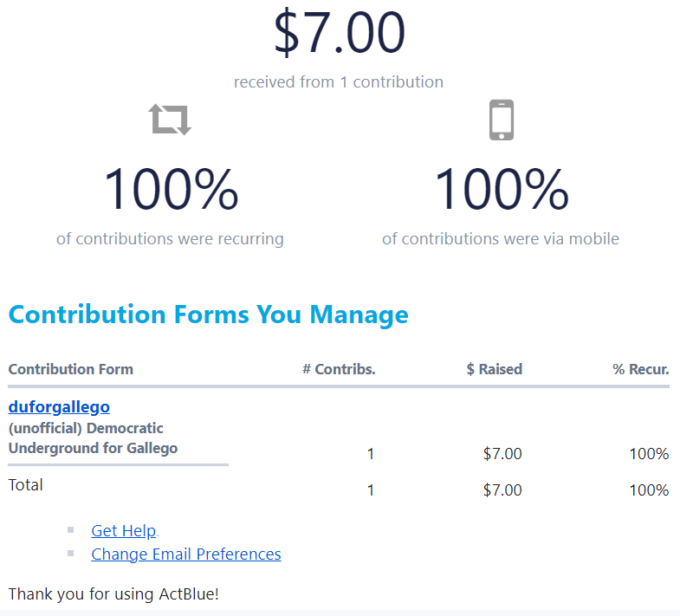Click the # Contribs. column header
The width and height of the screenshot is (680, 616).
[x=339, y=369]
